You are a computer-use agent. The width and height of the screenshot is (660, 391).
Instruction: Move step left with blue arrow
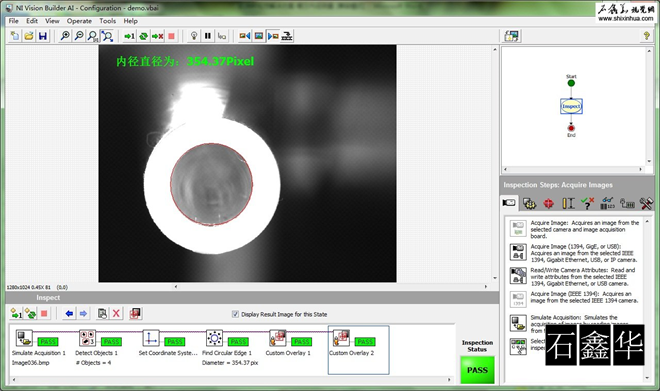pos(69,314)
